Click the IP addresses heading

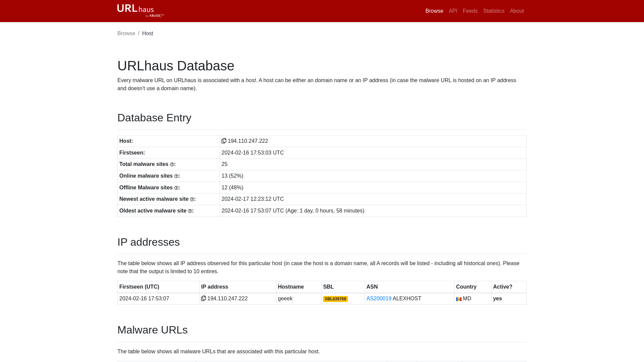click(149, 242)
